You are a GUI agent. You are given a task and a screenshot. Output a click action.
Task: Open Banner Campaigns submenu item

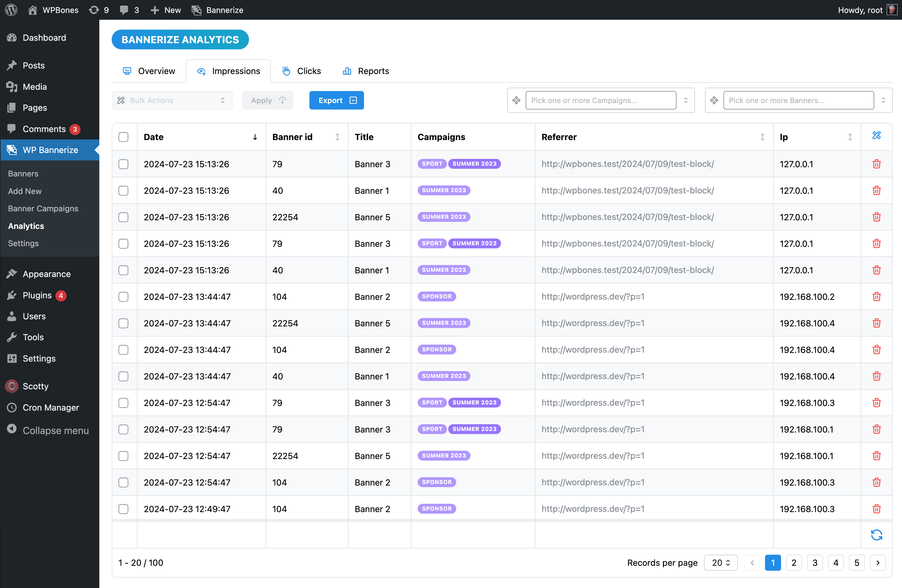[x=43, y=209]
